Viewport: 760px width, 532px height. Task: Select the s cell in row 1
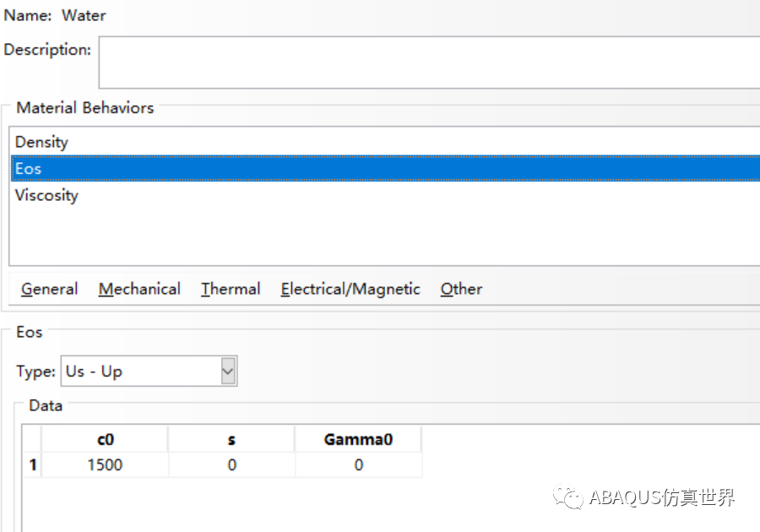coord(231,465)
